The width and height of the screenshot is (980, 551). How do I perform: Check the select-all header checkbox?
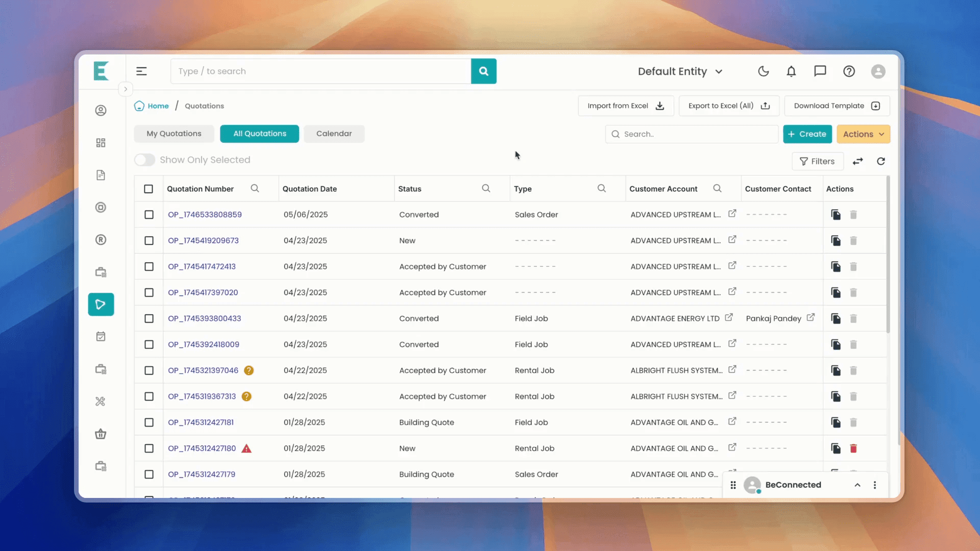click(149, 189)
